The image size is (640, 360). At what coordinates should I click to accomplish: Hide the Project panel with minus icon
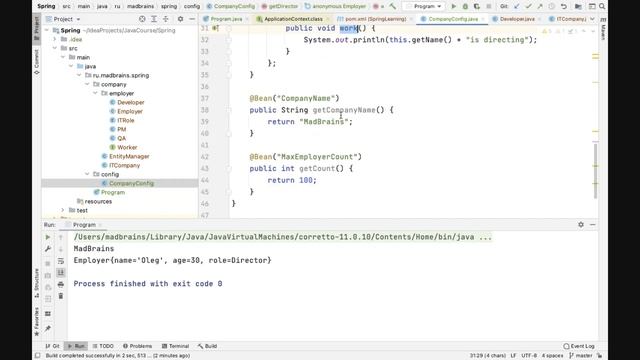(x=192, y=19)
